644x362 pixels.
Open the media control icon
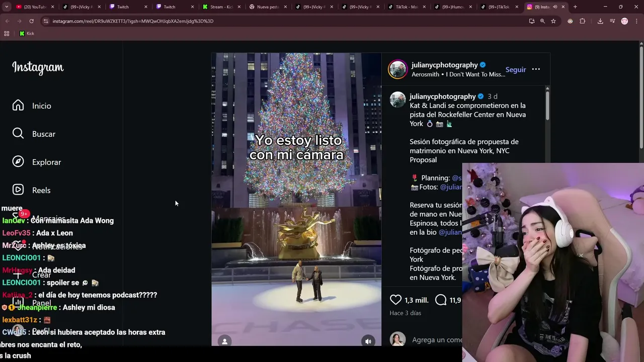pyautogui.click(x=612, y=21)
